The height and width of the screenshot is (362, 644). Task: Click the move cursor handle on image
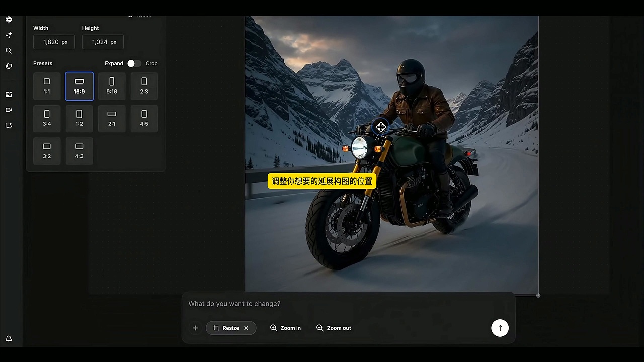coord(381,127)
